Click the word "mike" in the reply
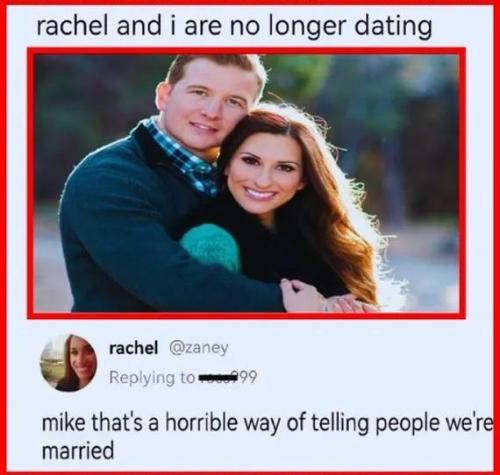 tap(63, 422)
